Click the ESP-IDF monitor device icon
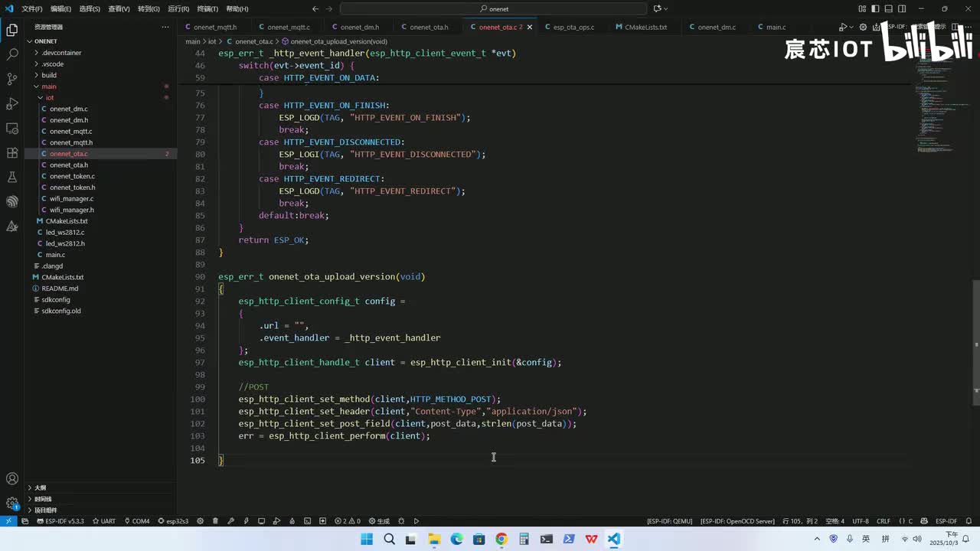 [x=261, y=521]
